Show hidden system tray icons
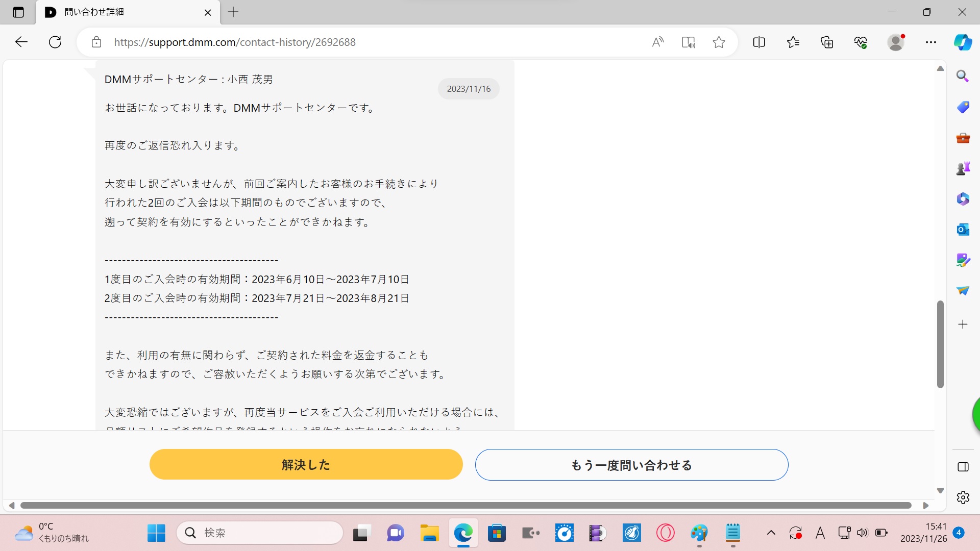Image resolution: width=980 pixels, height=551 pixels. [x=771, y=533]
